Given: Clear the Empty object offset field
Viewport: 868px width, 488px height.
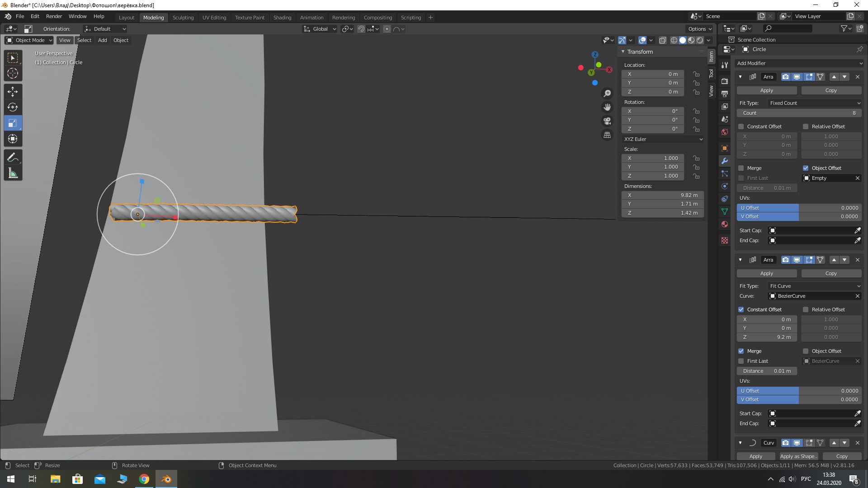Looking at the screenshot, I should 858,178.
